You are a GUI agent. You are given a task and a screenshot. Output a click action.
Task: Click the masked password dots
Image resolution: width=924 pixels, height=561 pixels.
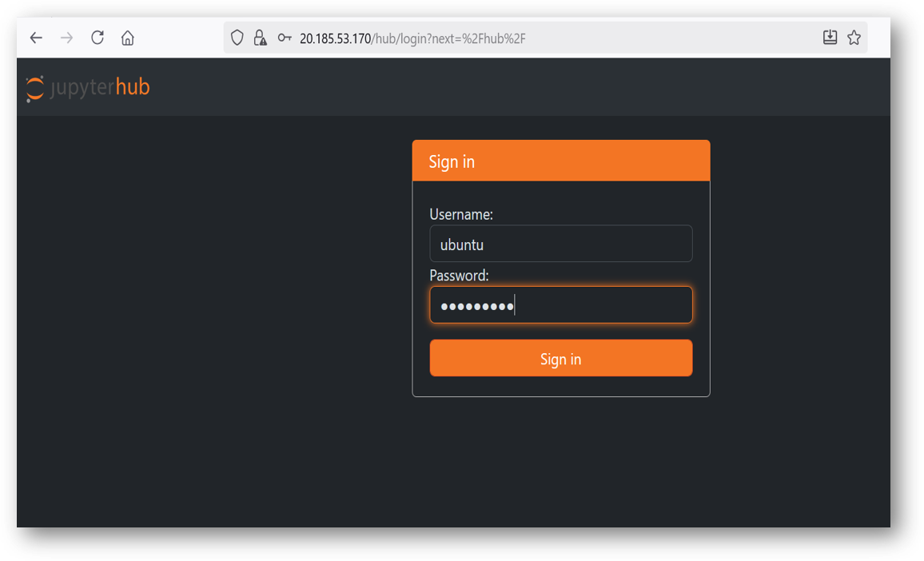(476, 304)
